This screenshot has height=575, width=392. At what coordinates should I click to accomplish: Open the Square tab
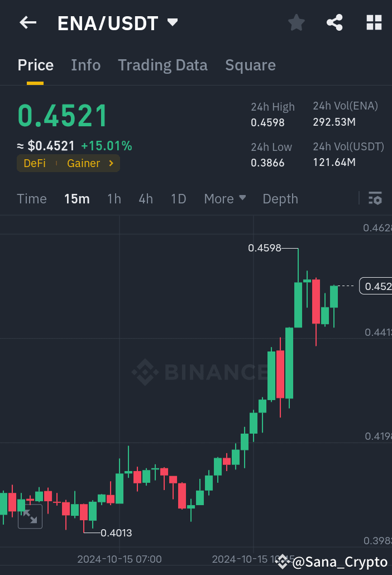click(250, 65)
